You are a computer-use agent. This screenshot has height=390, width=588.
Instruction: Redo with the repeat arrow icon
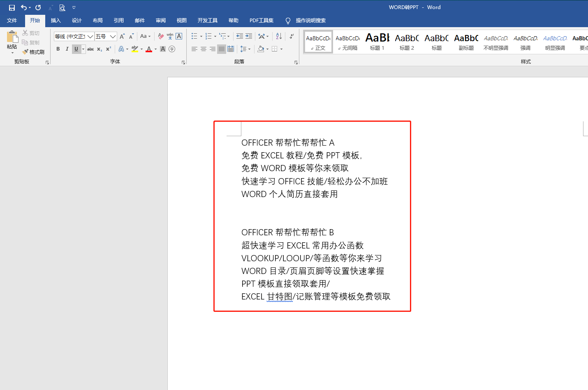tap(38, 7)
